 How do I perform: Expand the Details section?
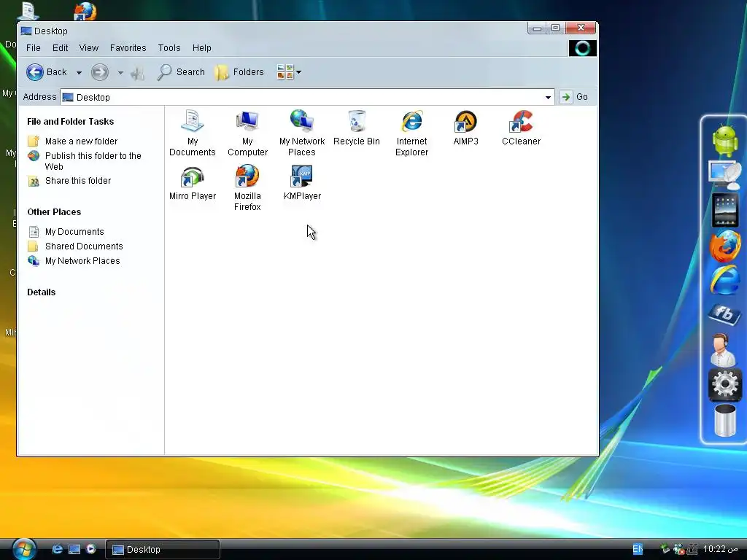[x=41, y=292]
